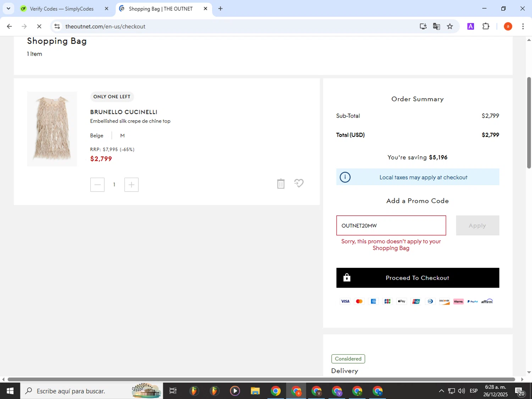Open the Brunello Cucinelli product thumbnail

[x=52, y=129]
